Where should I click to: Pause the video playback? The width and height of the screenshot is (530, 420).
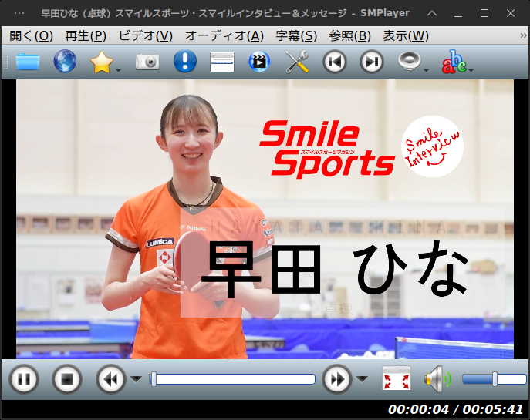coord(24,379)
